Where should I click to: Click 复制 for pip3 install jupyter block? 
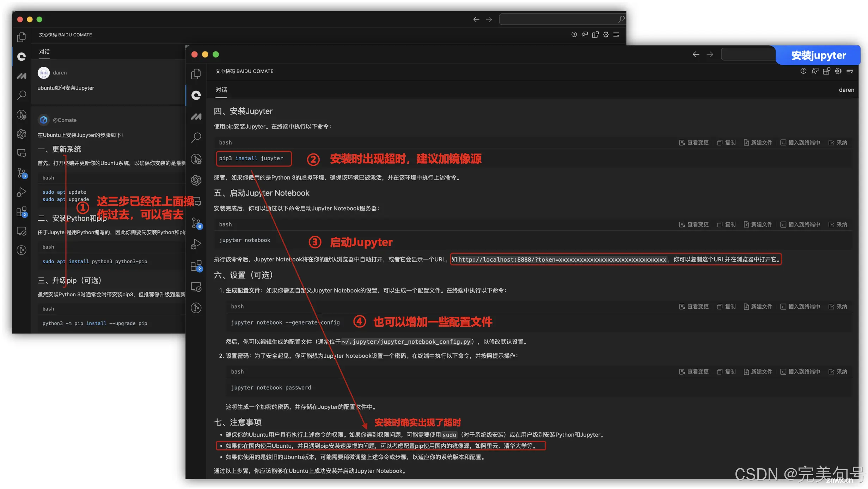(x=726, y=143)
